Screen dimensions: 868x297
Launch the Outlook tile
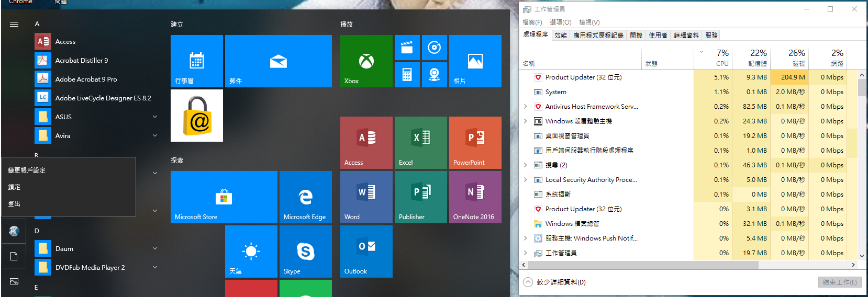click(366, 252)
